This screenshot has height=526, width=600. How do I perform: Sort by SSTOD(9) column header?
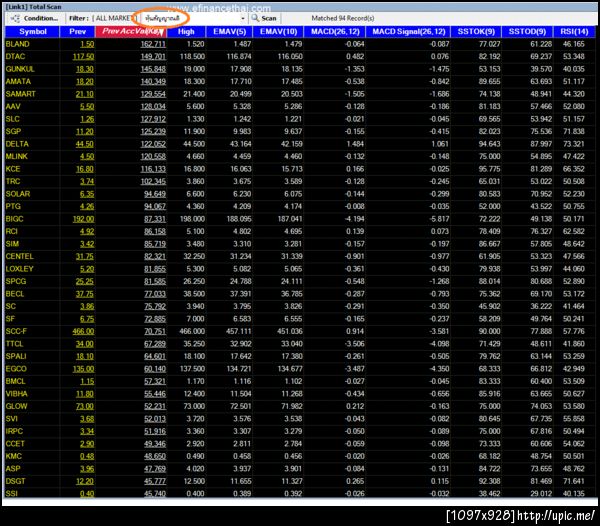(x=527, y=31)
